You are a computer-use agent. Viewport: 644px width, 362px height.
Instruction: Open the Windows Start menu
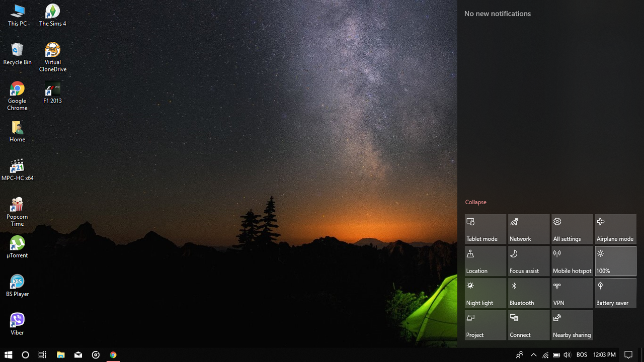pyautogui.click(x=8, y=355)
